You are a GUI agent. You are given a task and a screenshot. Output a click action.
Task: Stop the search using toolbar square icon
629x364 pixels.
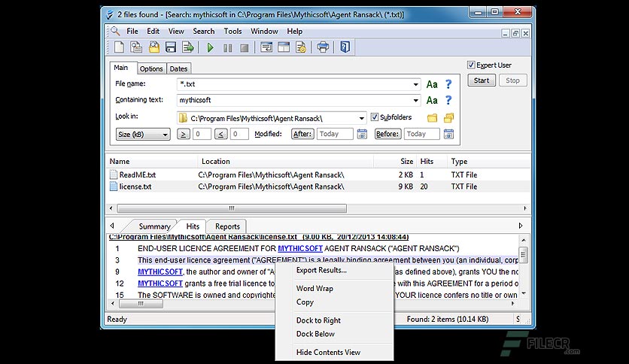click(245, 48)
